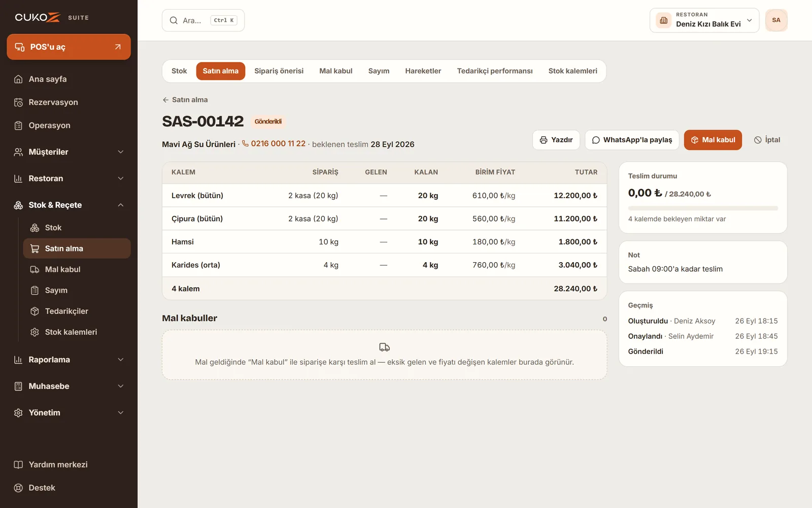Viewport: 812px width, 508px height.
Task: Click the Yardım merkezi book icon
Action: [18, 464]
